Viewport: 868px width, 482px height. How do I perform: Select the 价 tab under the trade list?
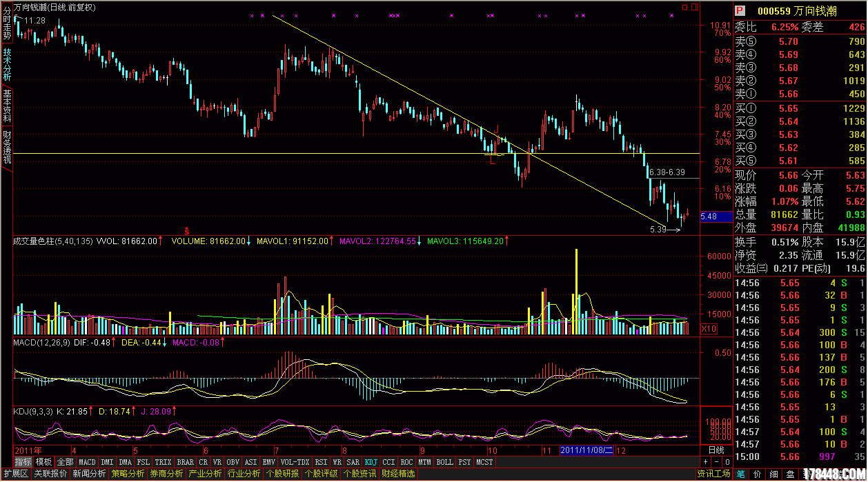(x=757, y=474)
